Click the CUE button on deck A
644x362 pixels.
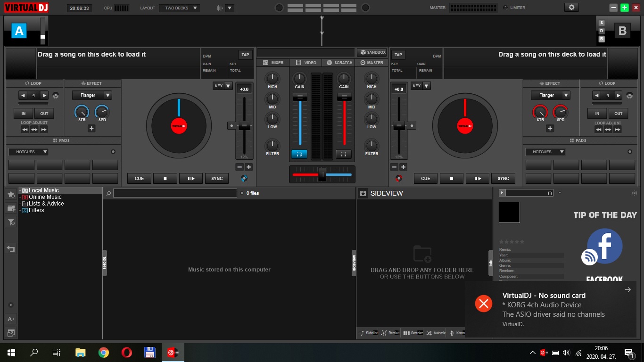(x=139, y=178)
